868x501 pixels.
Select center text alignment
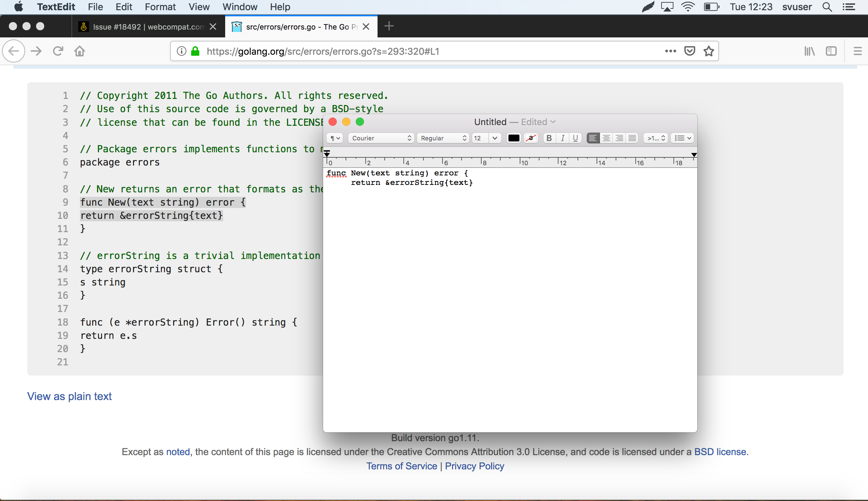[x=606, y=138]
